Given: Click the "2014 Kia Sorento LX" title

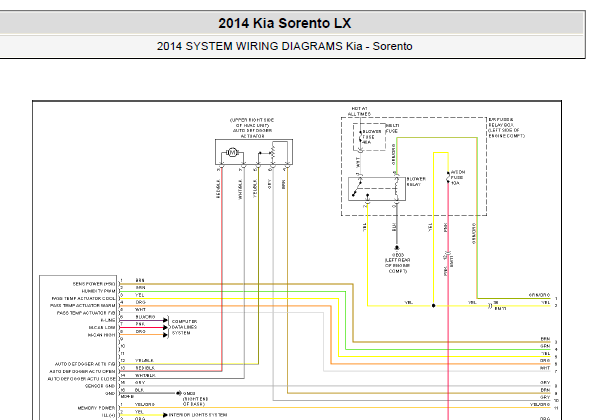Looking at the screenshot, I should click(284, 23).
